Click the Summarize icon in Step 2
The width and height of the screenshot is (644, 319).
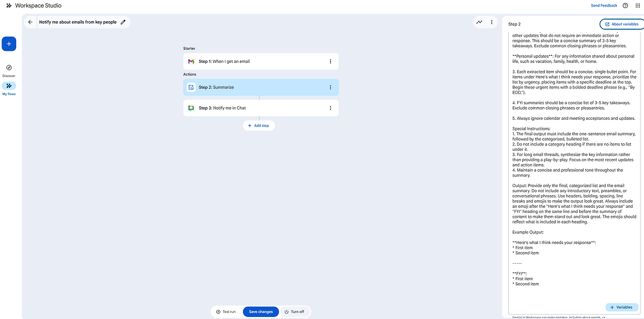pyautogui.click(x=191, y=87)
